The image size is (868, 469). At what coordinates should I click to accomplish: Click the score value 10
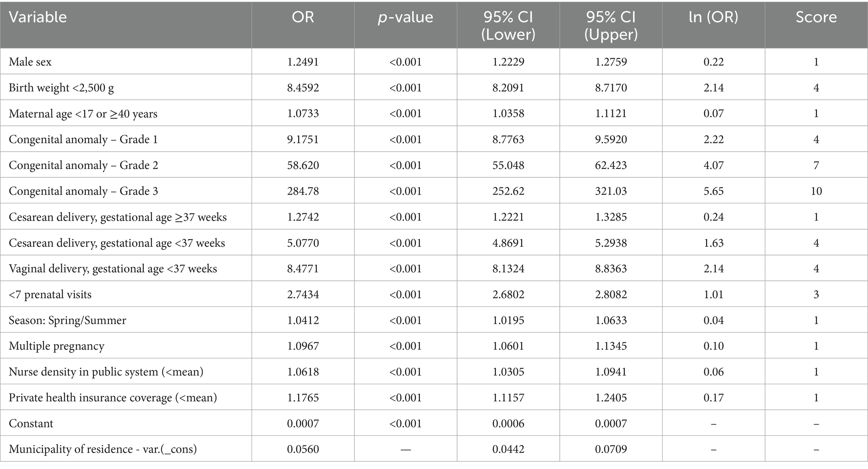click(816, 191)
